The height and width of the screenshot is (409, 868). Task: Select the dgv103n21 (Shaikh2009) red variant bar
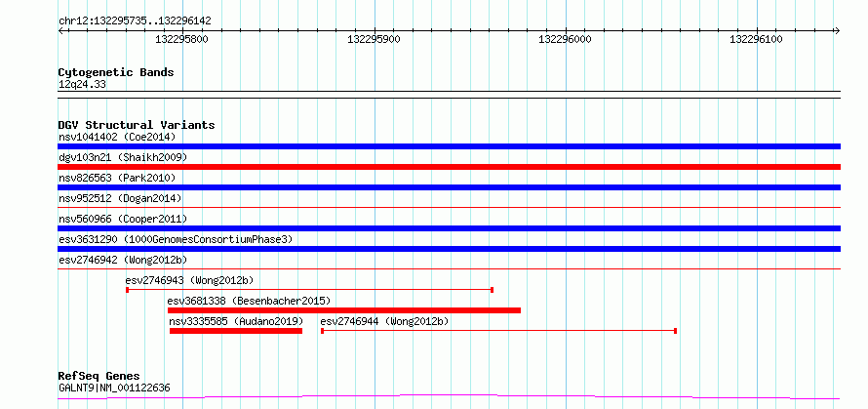pyautogui.click(x=449, y=167)
